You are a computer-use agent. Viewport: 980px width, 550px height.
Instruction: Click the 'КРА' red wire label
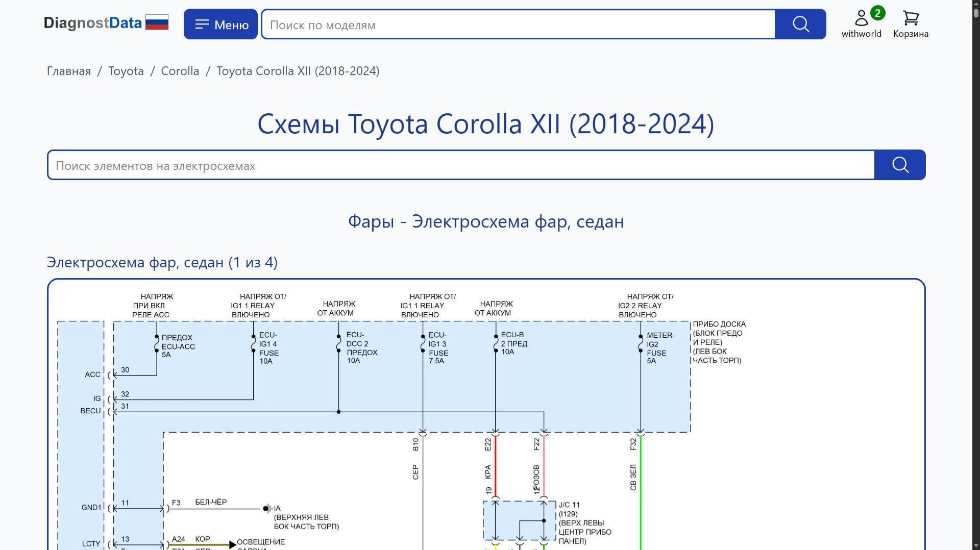tap(488, 472)
